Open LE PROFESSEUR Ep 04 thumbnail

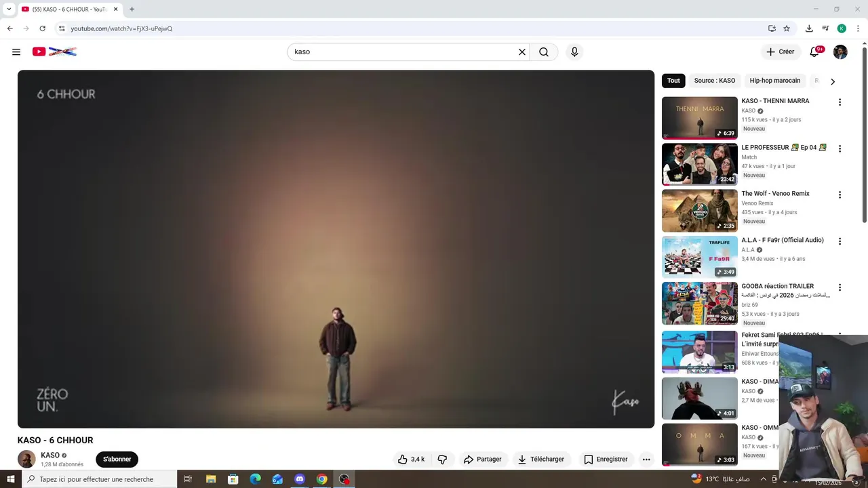point(699,164)
